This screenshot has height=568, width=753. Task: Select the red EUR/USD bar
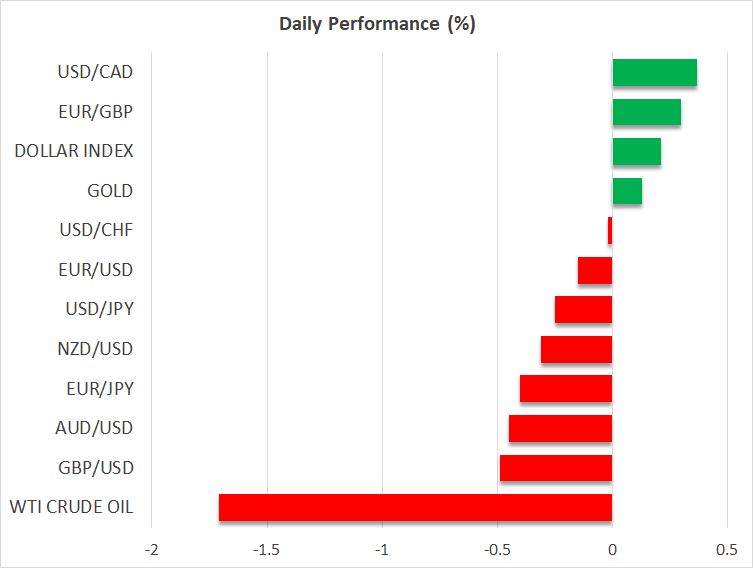pyautogui.click(x=595, y=270)
